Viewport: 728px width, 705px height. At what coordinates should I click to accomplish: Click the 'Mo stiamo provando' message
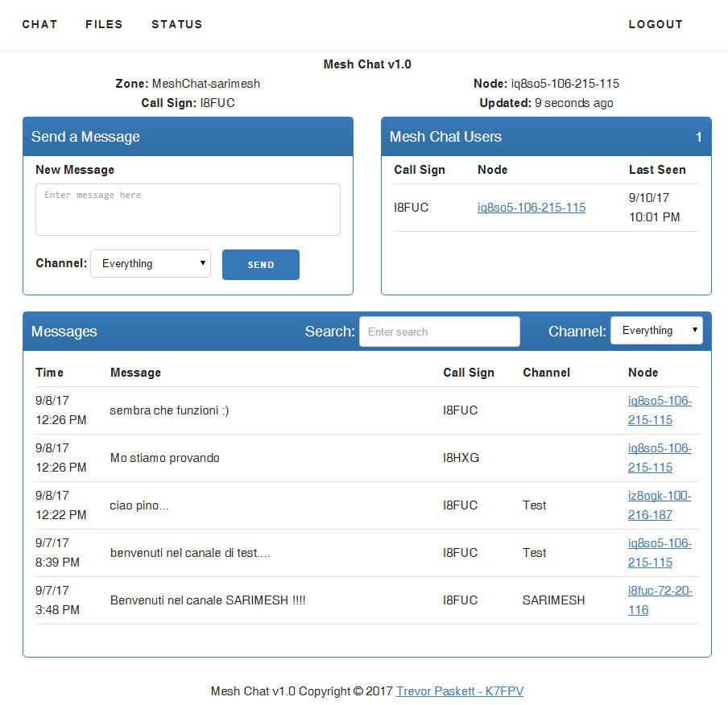pos(165,458)
